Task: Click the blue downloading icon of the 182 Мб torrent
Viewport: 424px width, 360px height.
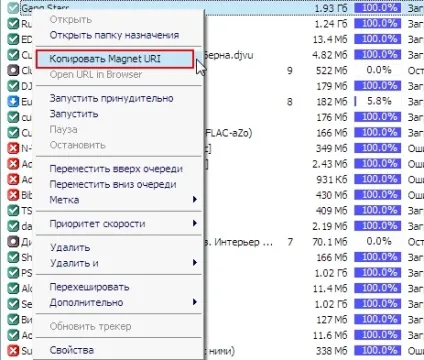Action: [x=13, y=101]
